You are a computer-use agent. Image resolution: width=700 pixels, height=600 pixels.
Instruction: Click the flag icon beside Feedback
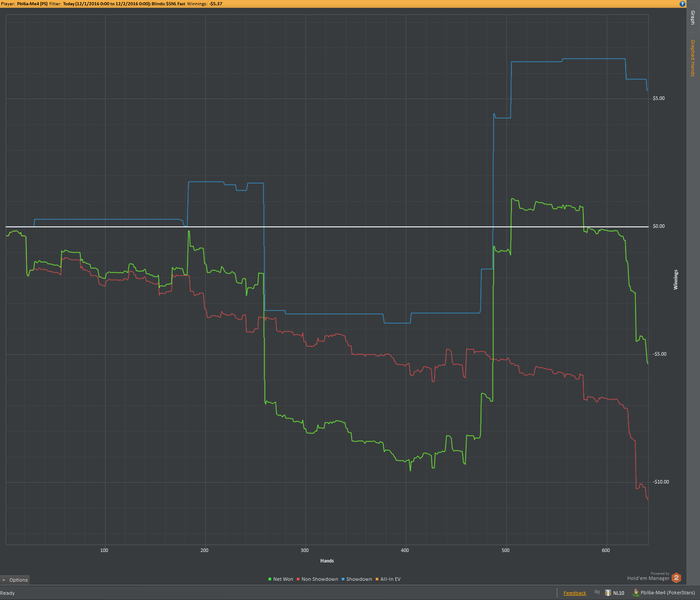[x=597, y=592]
